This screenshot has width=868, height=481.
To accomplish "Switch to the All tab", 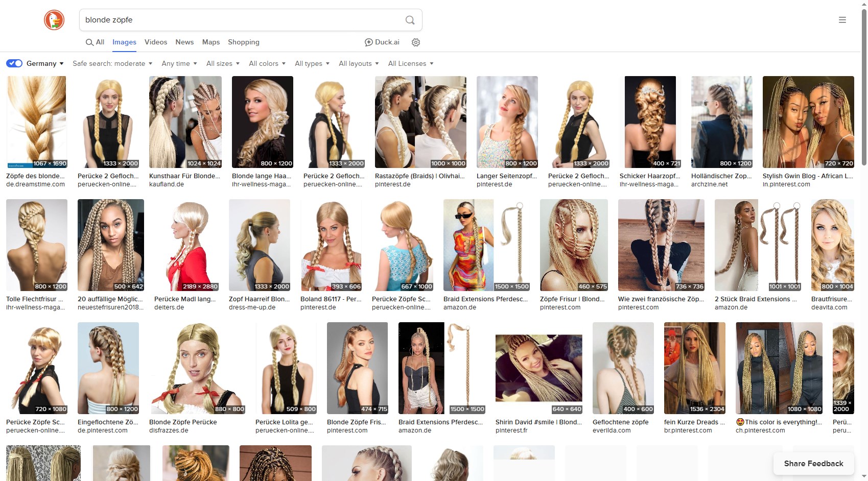I will (95, 42).
